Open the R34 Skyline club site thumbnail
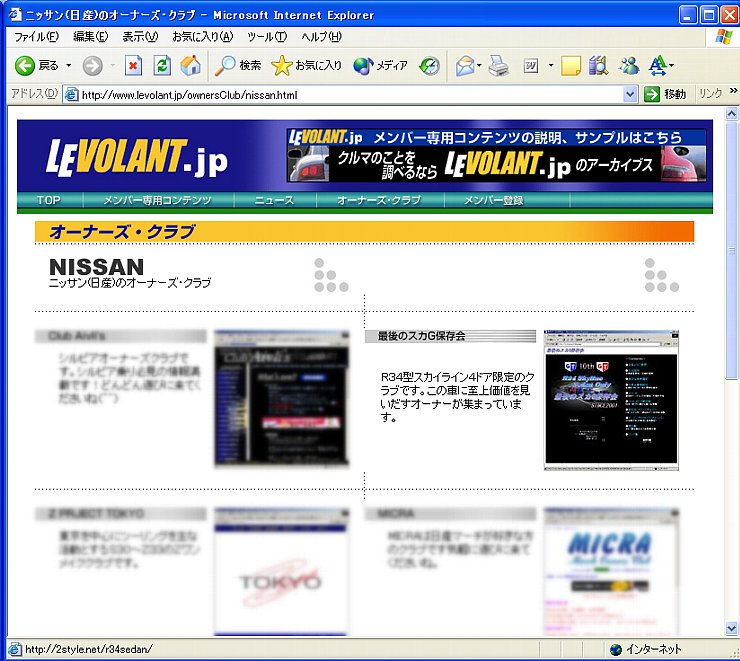This screenshot has width=740, height=661. 611,400
